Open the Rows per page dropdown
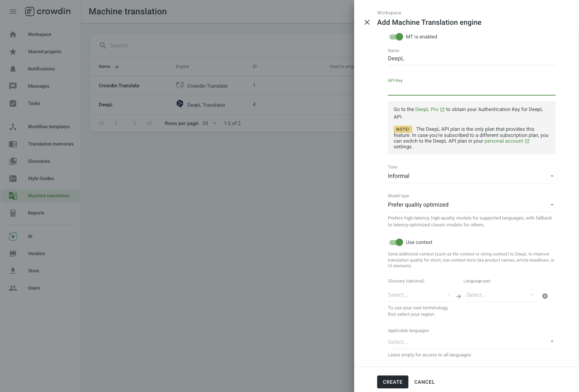This screenshot has width=579, height=392. click(x=209, y=123)
